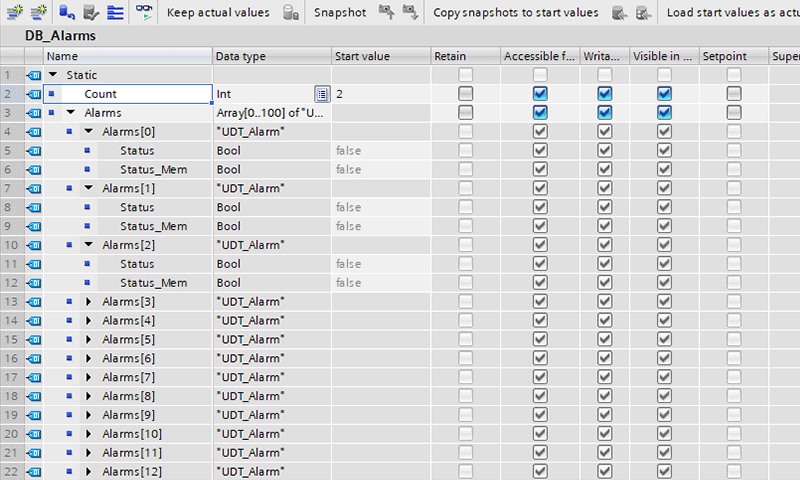The height and width of the screenshot is (480, 800).
Task: Click the Snapshot button
Action: click(340, 12)
